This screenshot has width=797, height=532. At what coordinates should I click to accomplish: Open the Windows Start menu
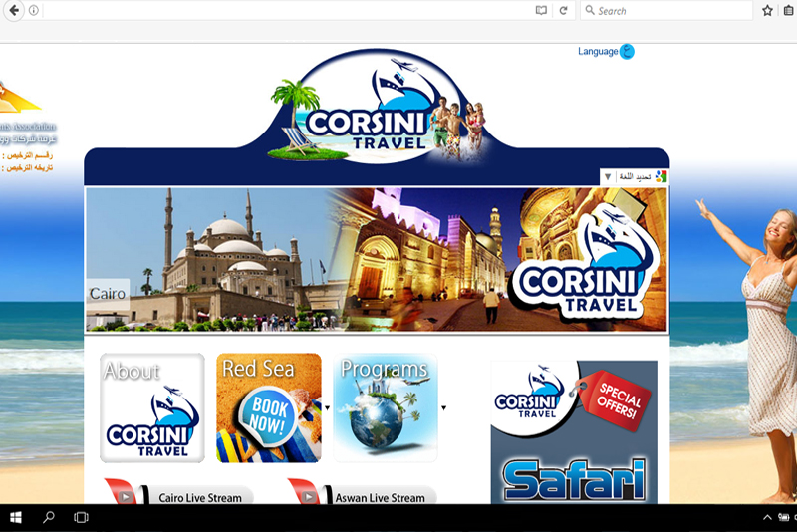tap(16, 518)
